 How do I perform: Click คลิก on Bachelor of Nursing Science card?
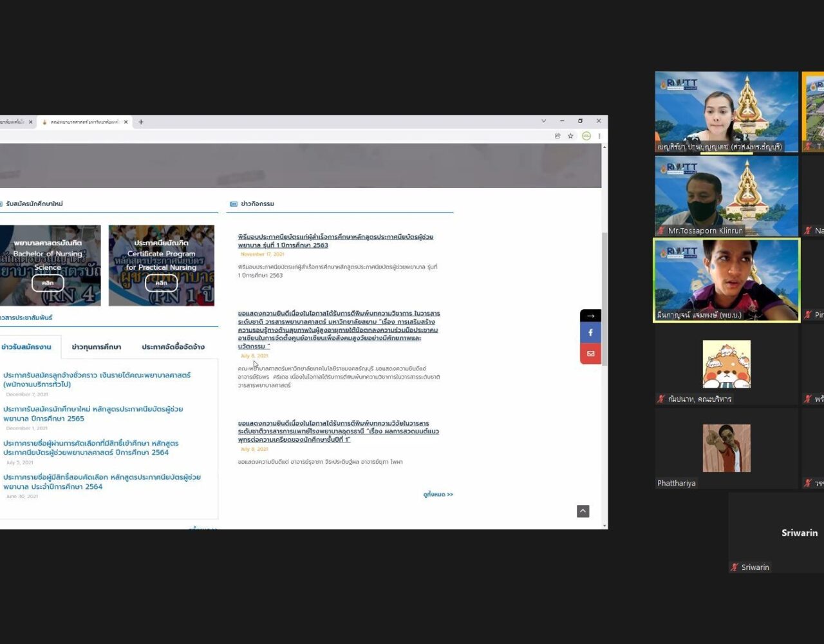coord(48,283)
